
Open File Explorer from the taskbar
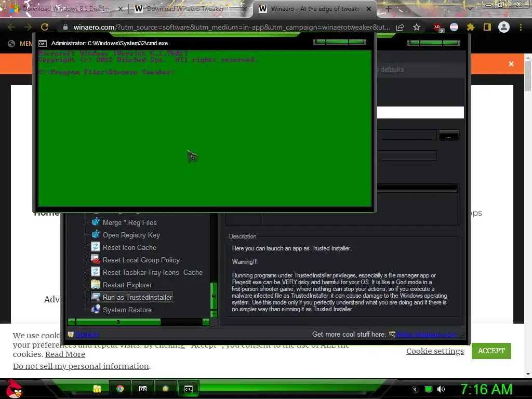[x=97, y=389]
